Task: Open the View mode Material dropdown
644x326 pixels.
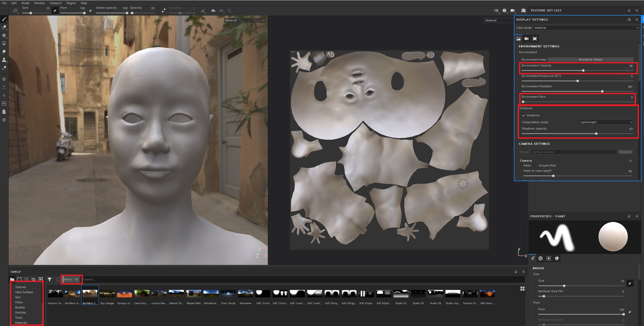Action: coord(586,28)
